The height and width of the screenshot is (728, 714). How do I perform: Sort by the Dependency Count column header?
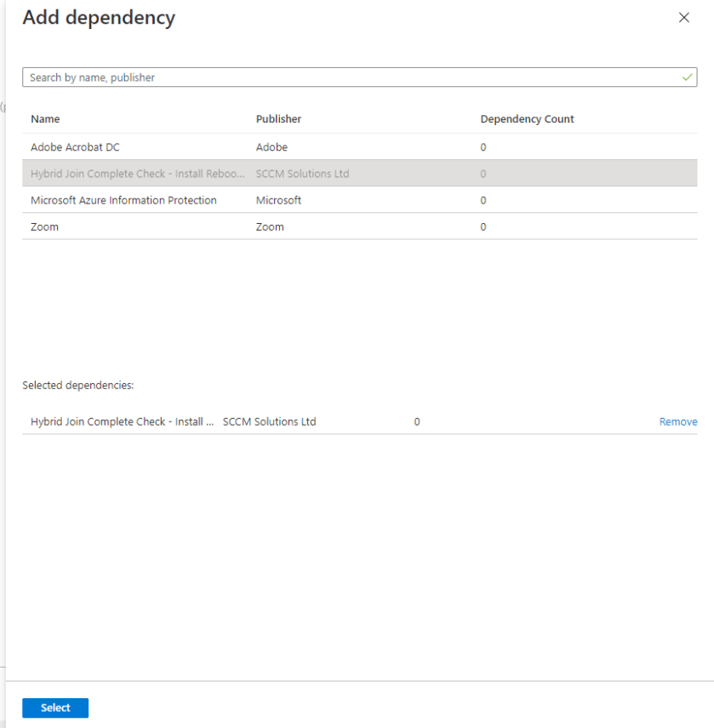coord(527,118)
